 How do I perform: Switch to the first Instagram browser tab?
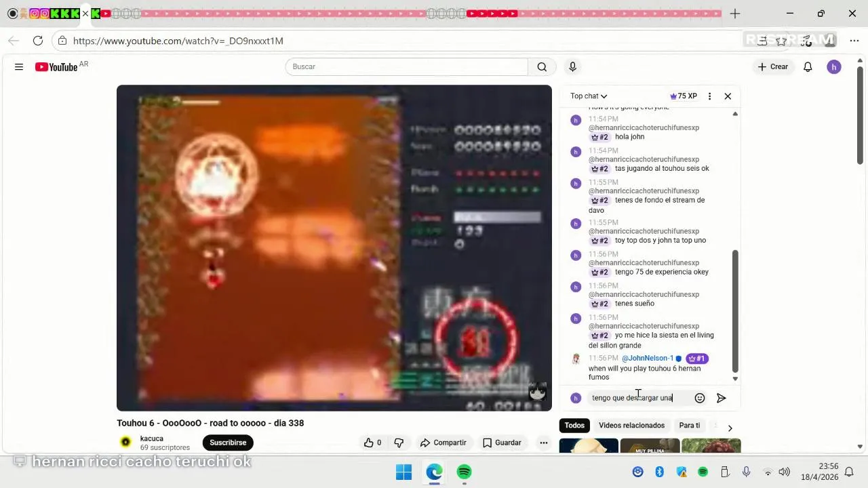(34, 14)
